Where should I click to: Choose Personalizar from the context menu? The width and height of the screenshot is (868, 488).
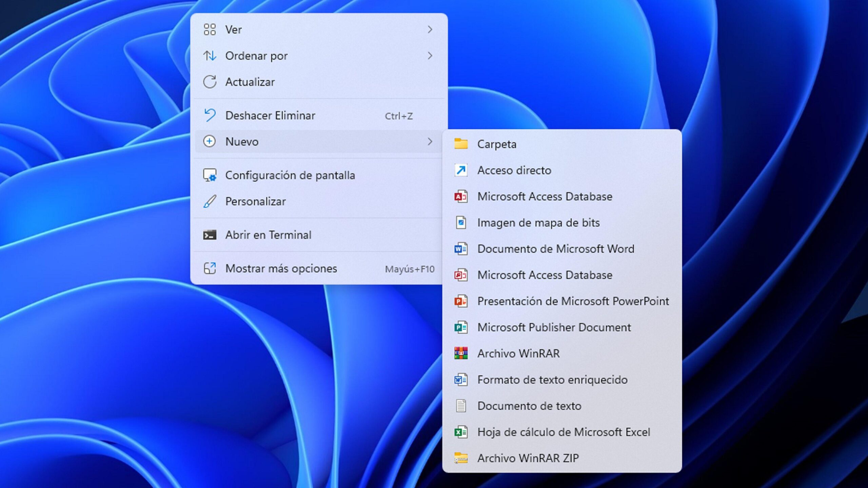[x=319, y=201]
